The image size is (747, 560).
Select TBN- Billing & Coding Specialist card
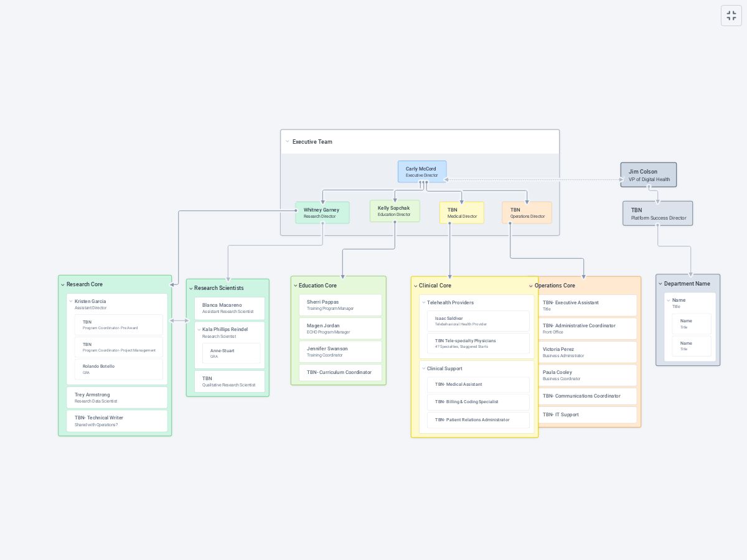click(478, 402)
